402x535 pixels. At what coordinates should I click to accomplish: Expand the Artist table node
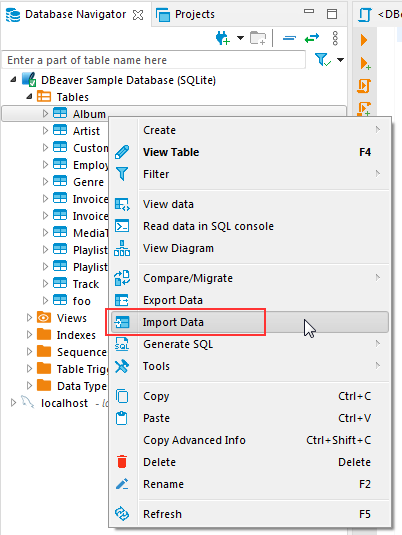click(x=45, y=130)
